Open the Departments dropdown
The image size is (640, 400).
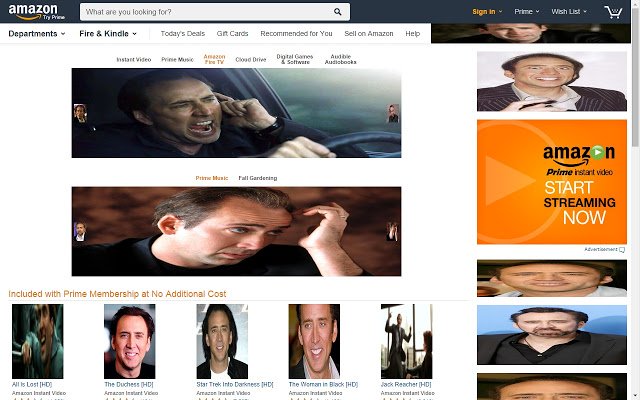click(37, 33)
